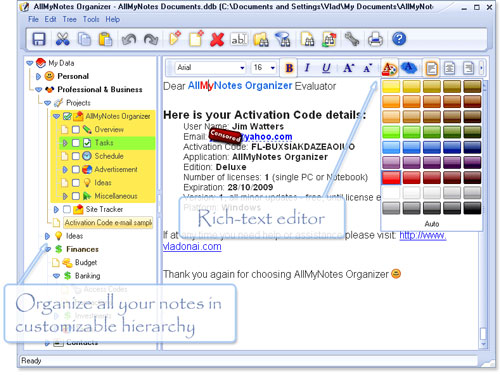Click the Save floppy disk icon
500x375 pixels.
(39, 39)
